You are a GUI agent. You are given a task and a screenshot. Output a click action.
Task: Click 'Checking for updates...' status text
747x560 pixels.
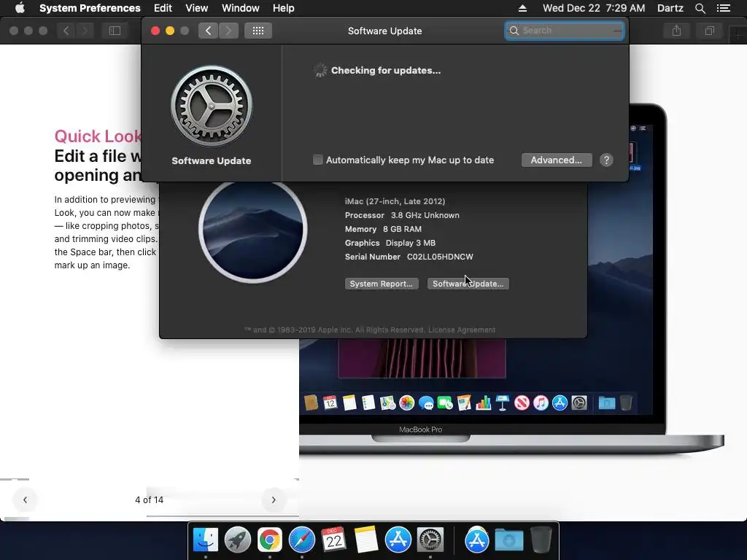(x=386, y=71)
